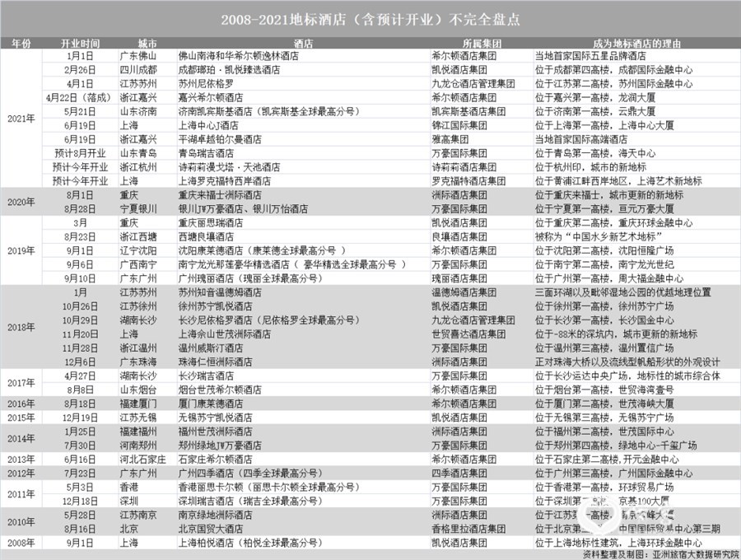The width and height of the screenshot is (741, 560).
Task: Click the '城市' column header
Action: [147, 44]
